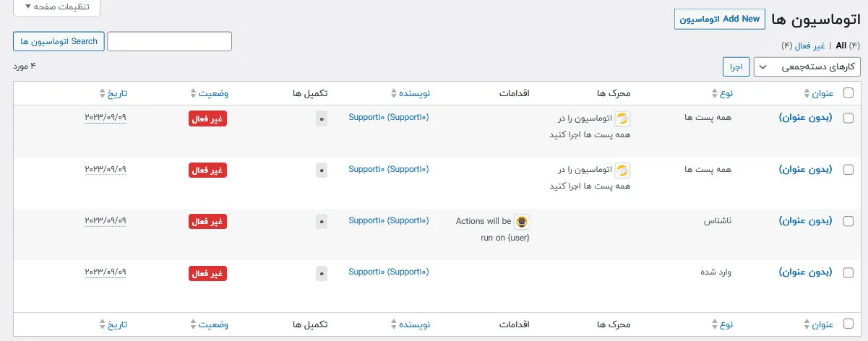
Task: Click trigger icon in second automation row
Action: point(622,170)
